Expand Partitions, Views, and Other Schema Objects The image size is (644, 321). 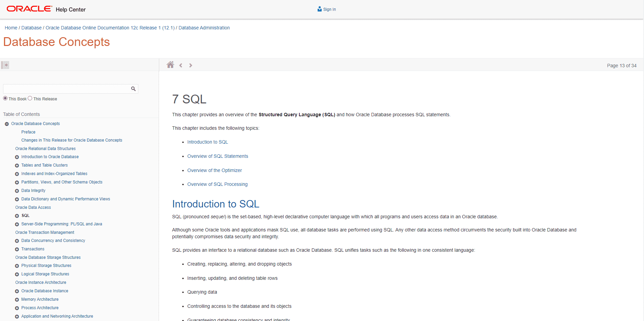pos(17,182)
